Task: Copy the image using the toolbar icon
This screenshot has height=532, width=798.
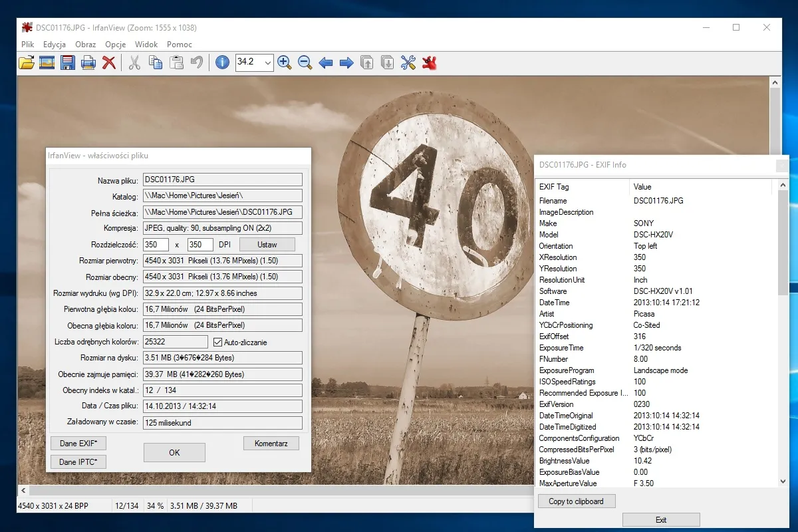Action: point(156,62)
